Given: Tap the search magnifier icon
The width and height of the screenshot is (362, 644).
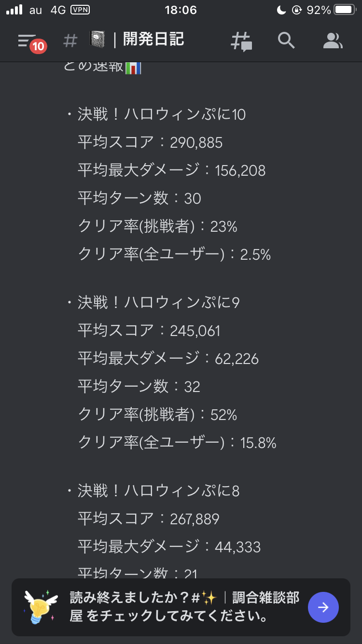Looking at the screenshot, I should [x=286, y=41].
